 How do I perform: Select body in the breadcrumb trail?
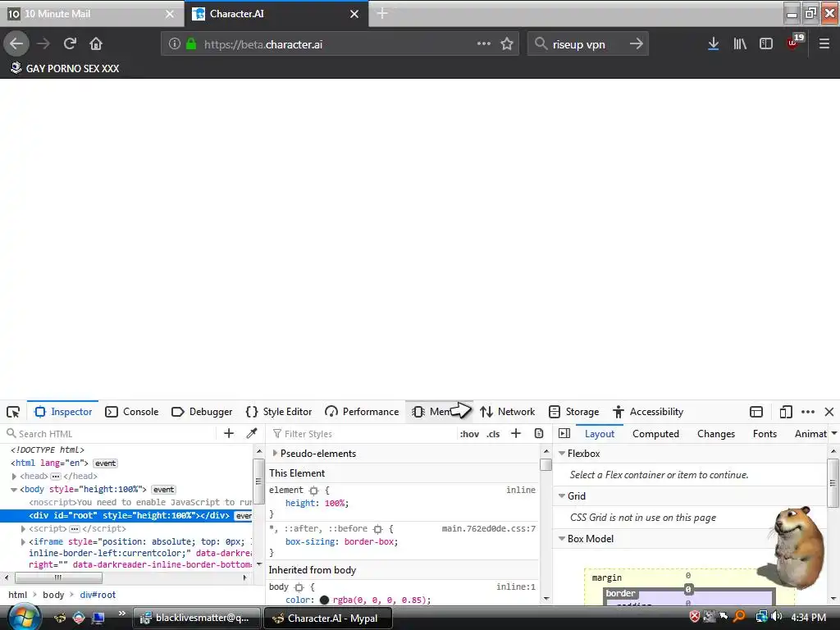tap(53, 595)
